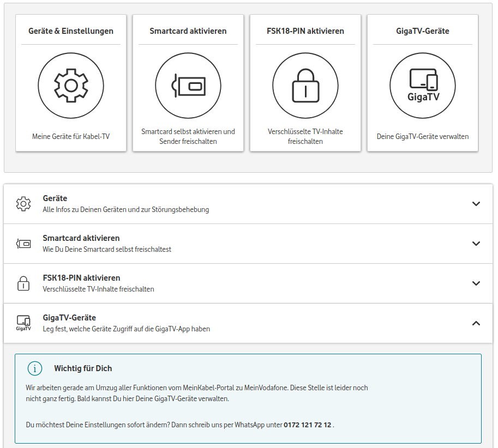Click the small gear icon beside Geräte row
This screenshot has width=498, height=448.
(23, 204)
